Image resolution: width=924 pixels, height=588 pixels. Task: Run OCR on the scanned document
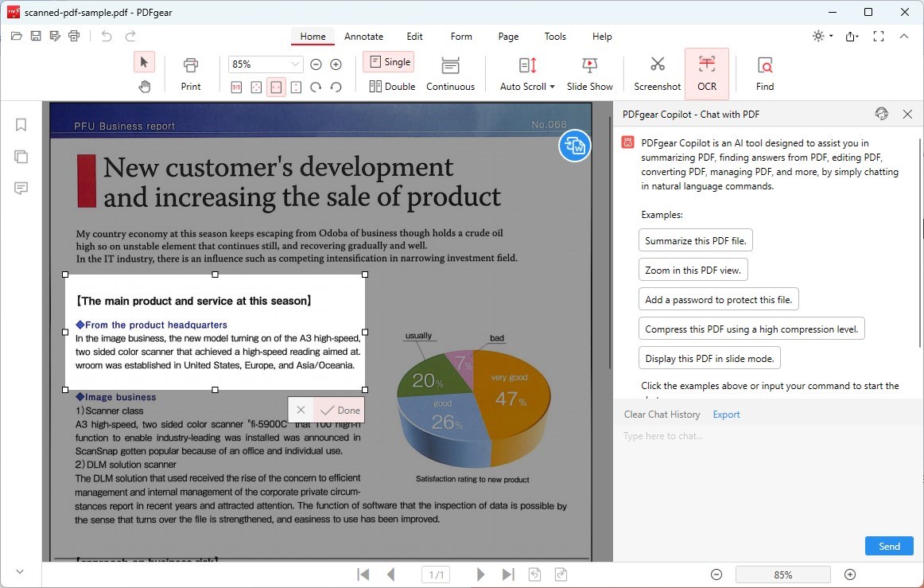[x=706, y=72]
